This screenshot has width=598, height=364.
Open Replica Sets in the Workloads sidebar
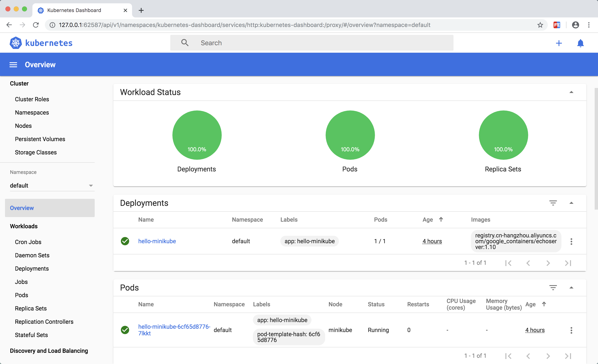[x=31, y=308]
